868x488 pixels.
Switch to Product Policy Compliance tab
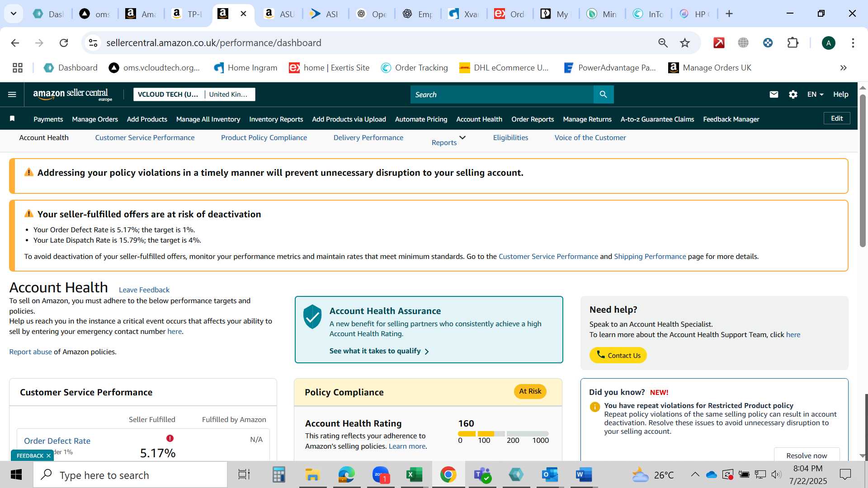(x=264, y=138)
